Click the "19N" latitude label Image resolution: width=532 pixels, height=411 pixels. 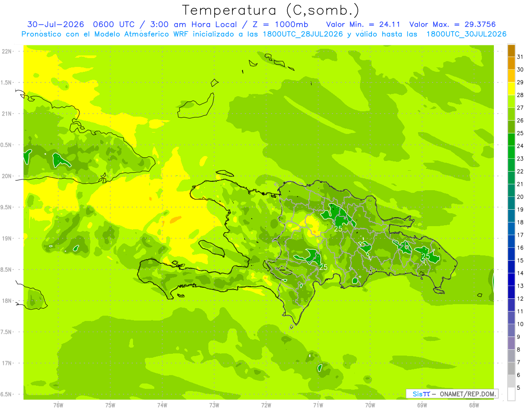7,239
